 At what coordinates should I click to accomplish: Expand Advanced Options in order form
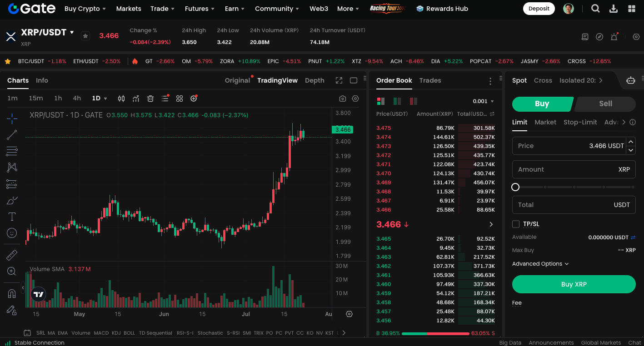(x=540, y=264)
